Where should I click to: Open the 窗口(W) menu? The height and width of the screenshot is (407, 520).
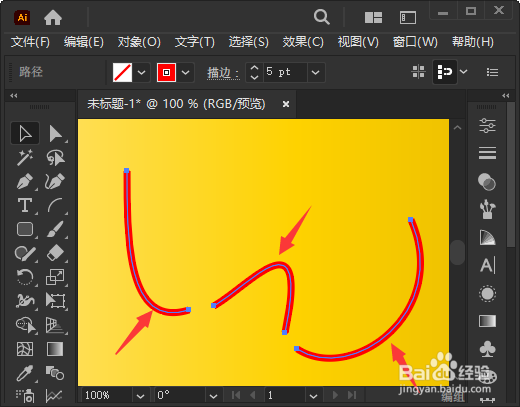[x=415, y=42]
